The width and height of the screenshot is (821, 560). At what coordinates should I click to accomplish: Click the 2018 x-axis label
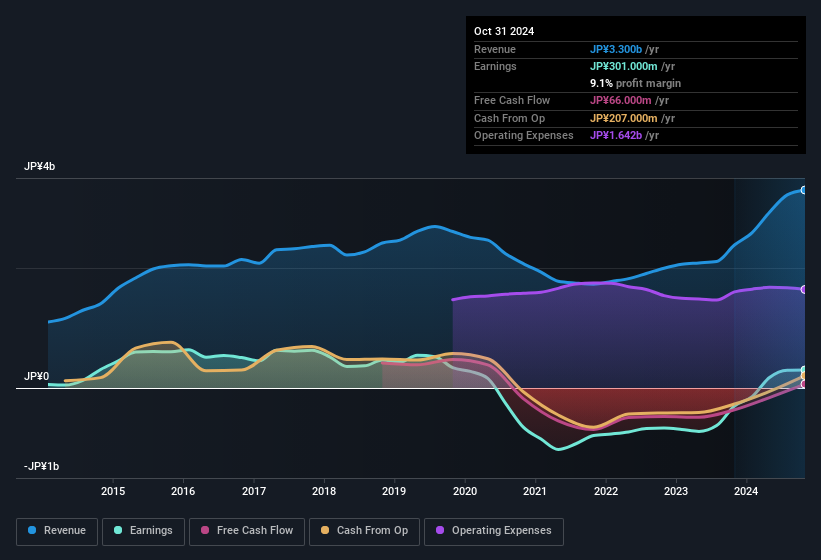tap(324, 491)
